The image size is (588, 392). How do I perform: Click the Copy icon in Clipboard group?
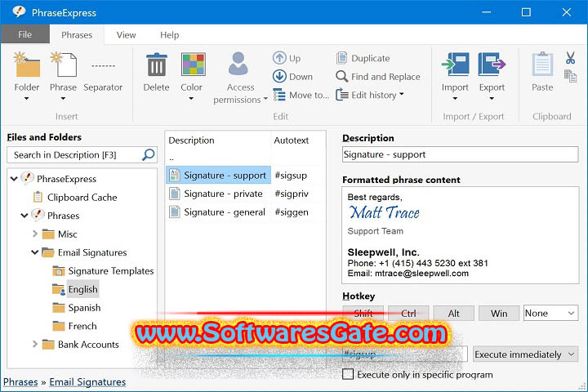pos(570,76)
